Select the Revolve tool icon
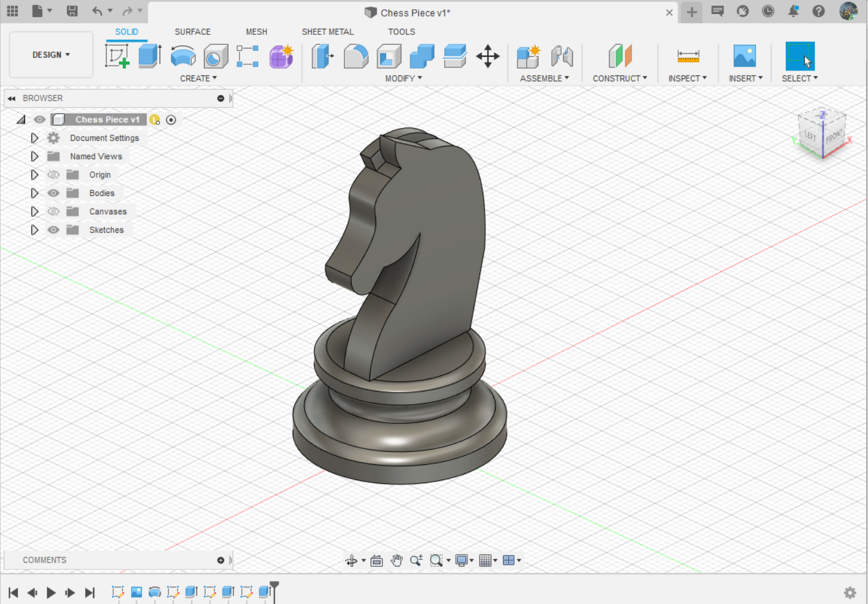868x604 pixels. click(183, 56)
